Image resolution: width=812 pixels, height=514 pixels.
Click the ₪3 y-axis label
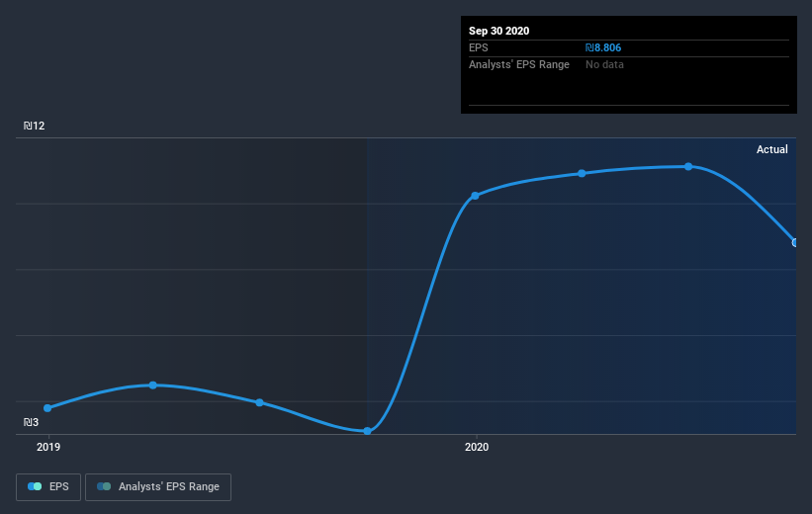coord(31,422)
